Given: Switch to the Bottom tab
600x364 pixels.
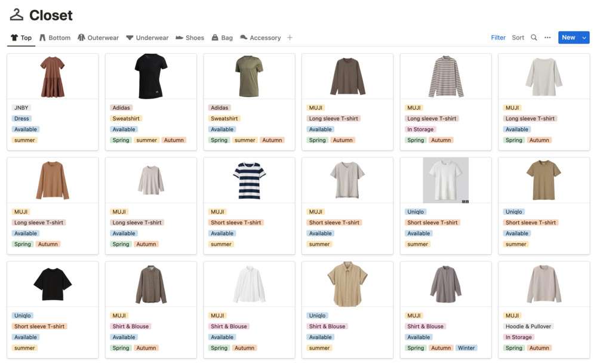Looking at the screenshot, I should (x=55, y=38).
